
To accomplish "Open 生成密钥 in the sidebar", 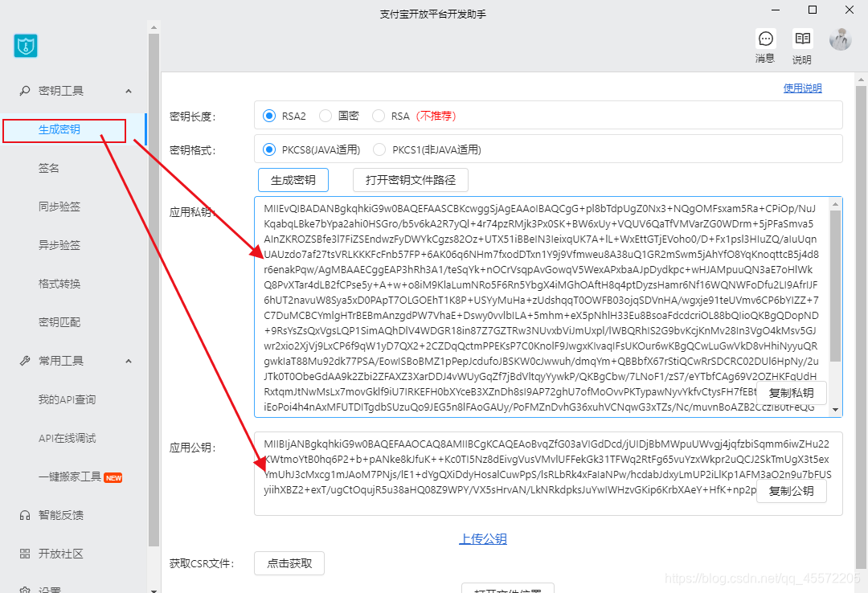I will [x=59, y=129].
